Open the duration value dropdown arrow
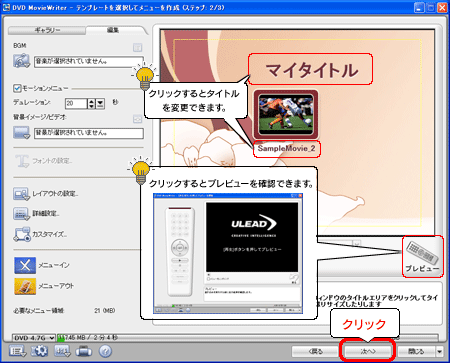This screenshot has height=363, width=450. pos(101,104)
